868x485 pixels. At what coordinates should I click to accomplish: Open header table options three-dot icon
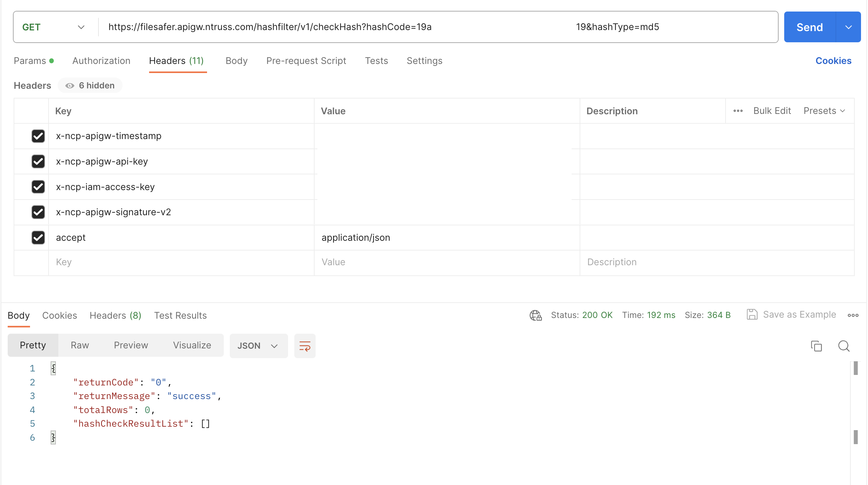click(x=738, y=111)
